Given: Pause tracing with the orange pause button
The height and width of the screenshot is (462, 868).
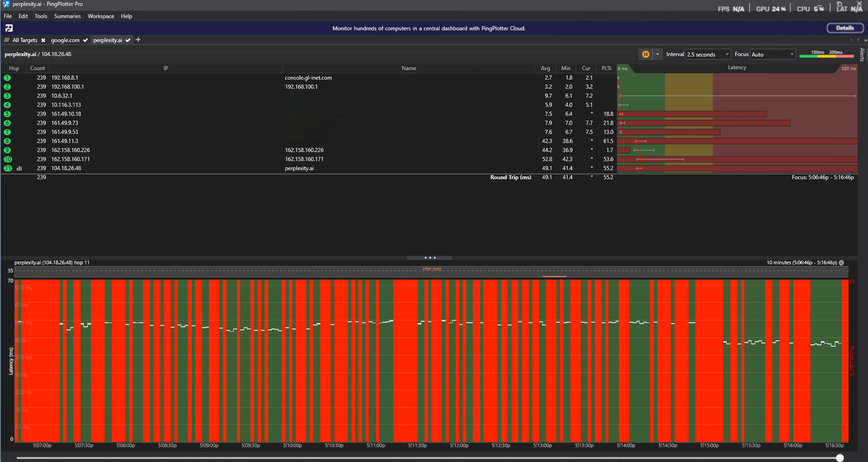Looking at the screenshot, I should pos(645,54).
